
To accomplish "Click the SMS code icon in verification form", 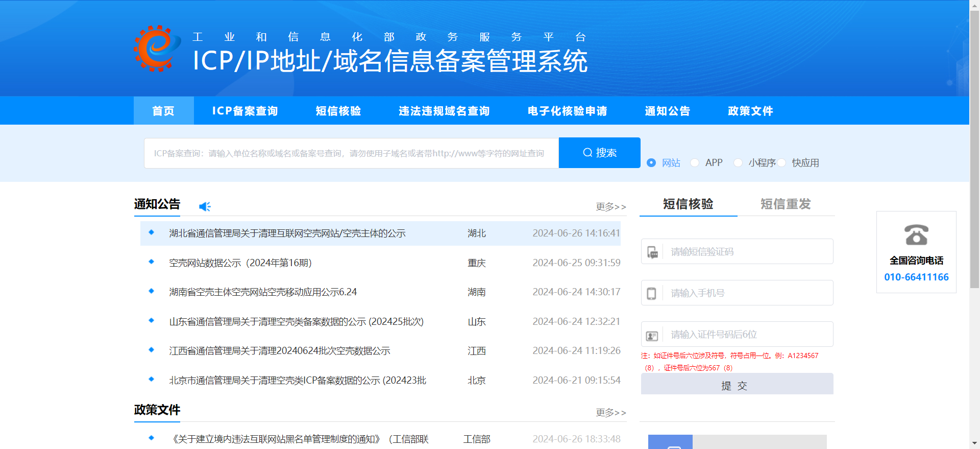I will [x=652, y=252].
